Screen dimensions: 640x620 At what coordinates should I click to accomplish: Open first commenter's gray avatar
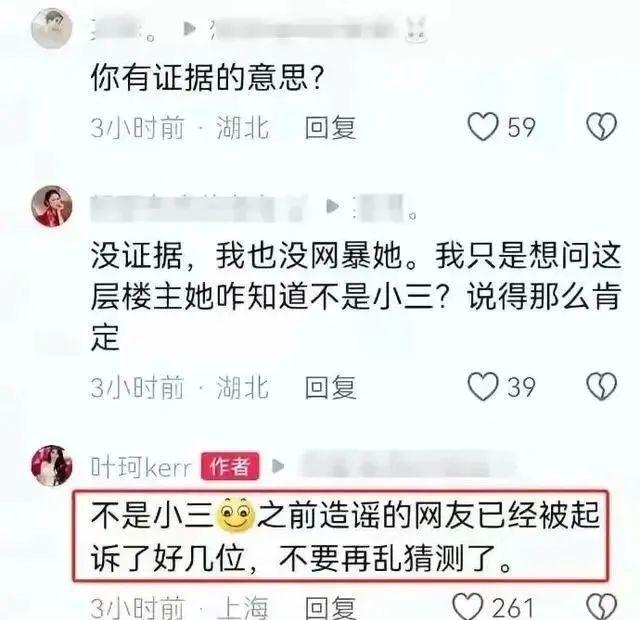pos(52,28)
